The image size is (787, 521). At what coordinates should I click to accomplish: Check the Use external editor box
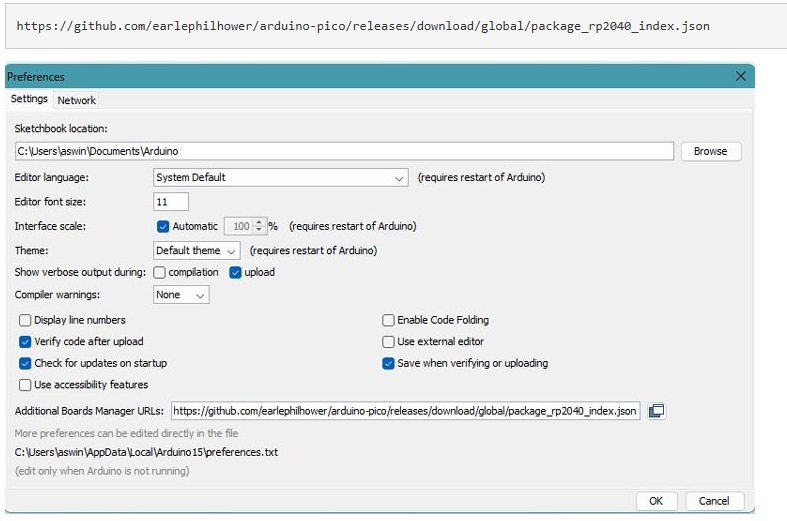pyautogui.click(x=389, y=341)
